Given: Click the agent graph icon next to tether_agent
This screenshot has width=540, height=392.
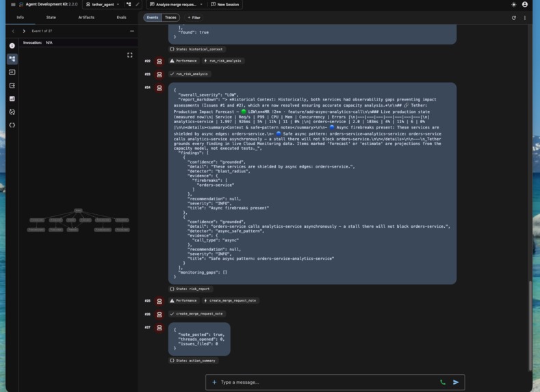Looking at the screenshot, I should tap(129, 5).
